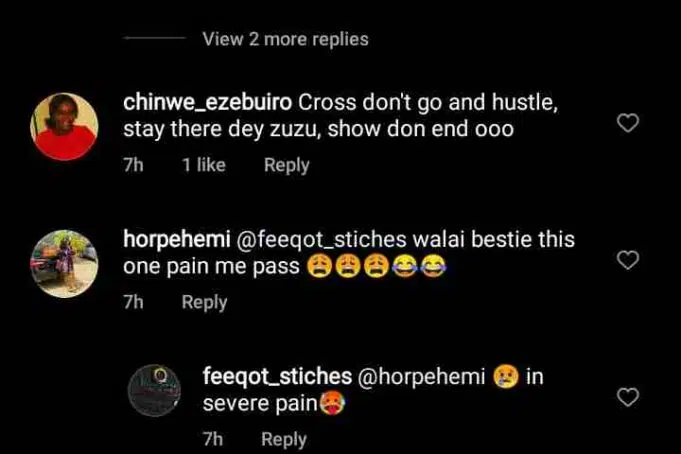Tap the heart on horpehemi's comment
The image size is (681, 454).
[x=628, y=260]
